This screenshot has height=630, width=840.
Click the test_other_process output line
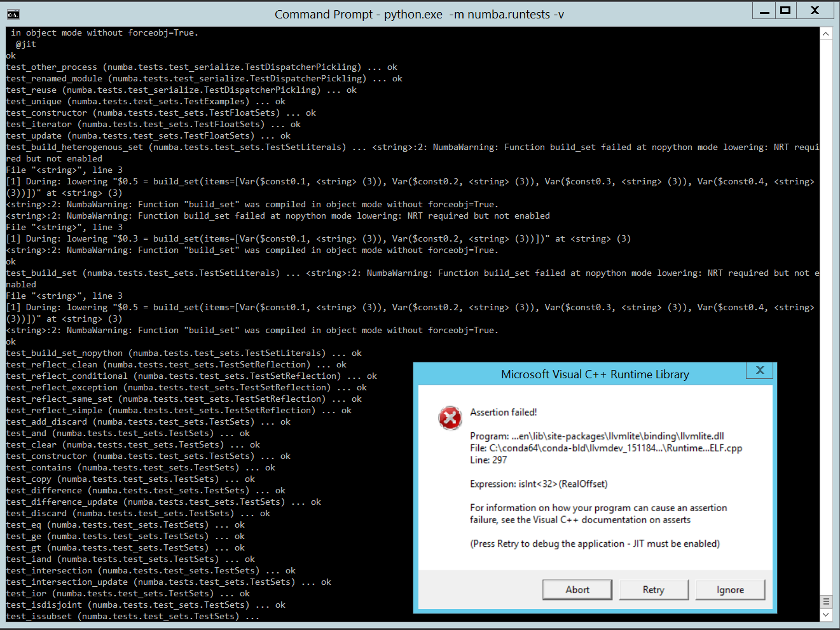pyautogui.click(x=202, y=67)
